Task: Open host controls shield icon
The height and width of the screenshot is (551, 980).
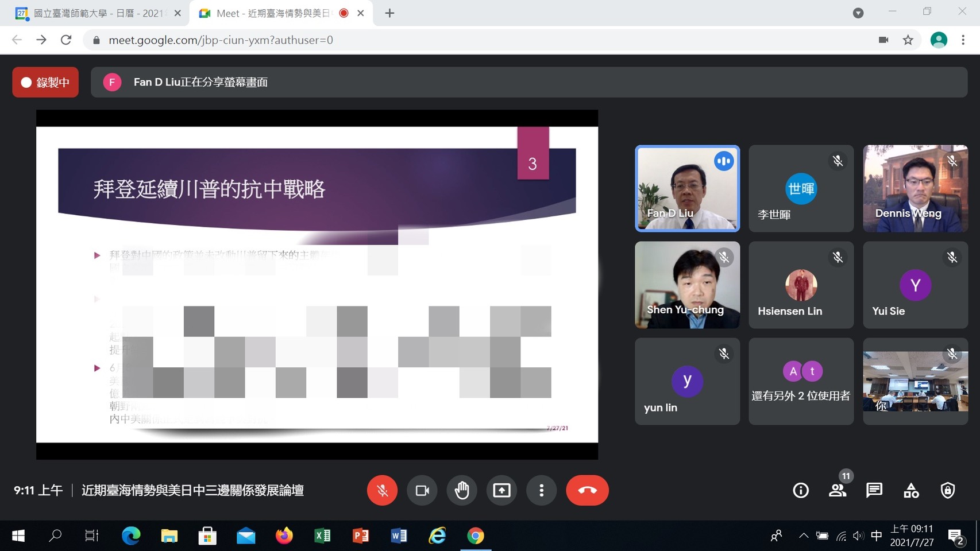Action: point(947,490)
